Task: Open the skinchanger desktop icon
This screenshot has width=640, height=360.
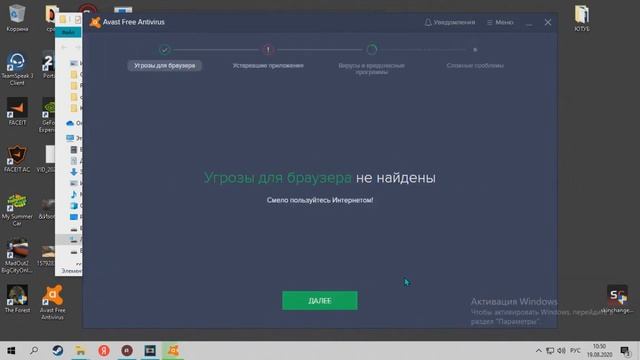Action: 617,299
